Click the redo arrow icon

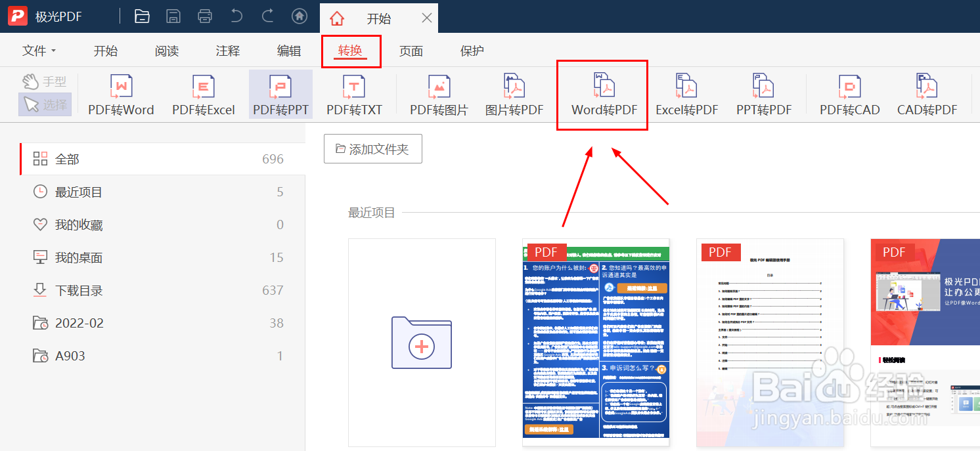coord(268,16)
